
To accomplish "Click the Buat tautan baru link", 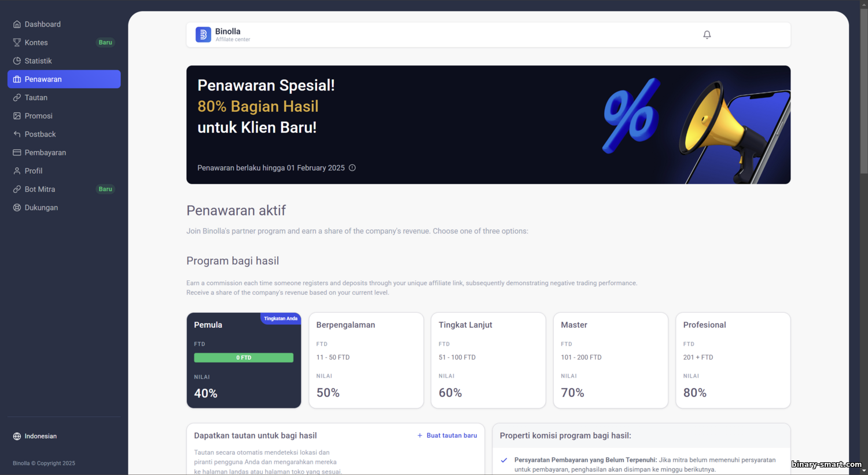I will point(447,436).
